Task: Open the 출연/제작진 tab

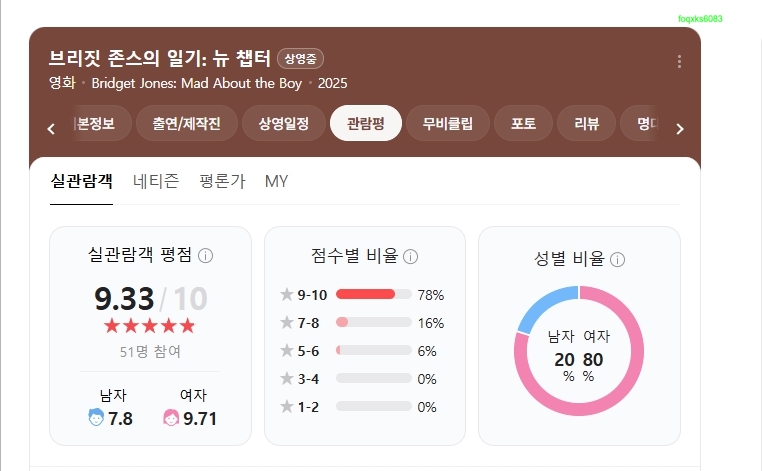Action: tap(187, 123)
